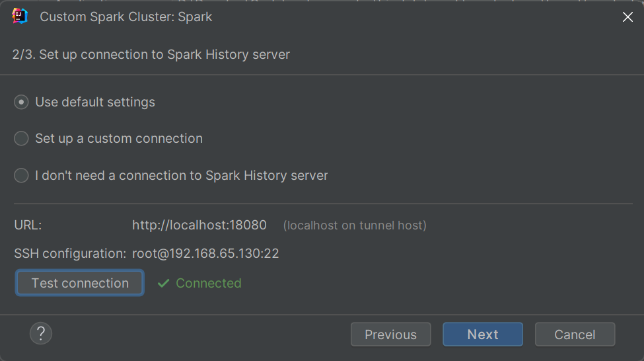Click the 'SSH configuration:' field label
The width and height of the screenshot is (644, 361).
tap(70, 254)
